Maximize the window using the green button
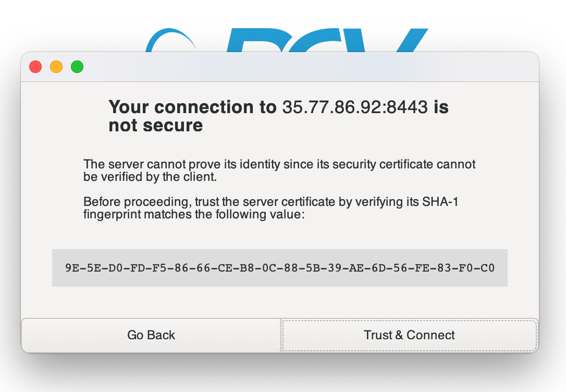The image size is (566, 392). pyautogui.click(x=77, y=67)
